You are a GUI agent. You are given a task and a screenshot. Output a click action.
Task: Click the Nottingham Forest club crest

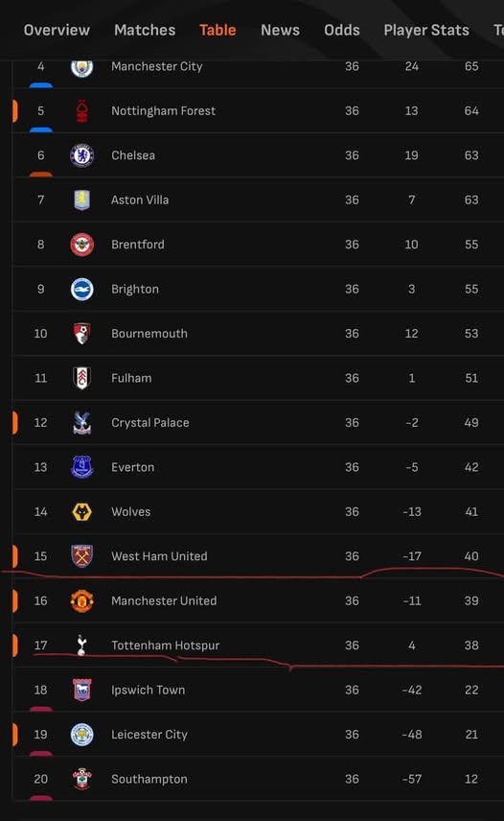click(x=82, y=111)
